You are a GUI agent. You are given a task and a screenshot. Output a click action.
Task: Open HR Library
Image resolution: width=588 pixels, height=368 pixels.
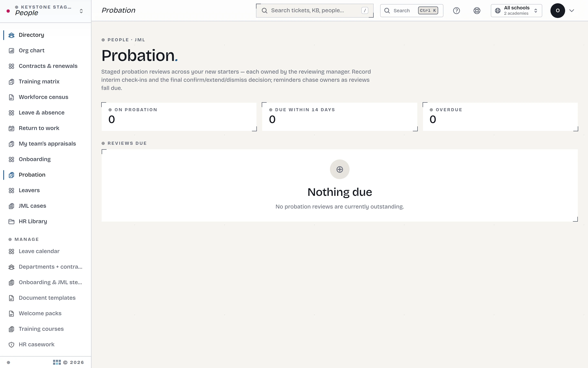pos(46,221)
